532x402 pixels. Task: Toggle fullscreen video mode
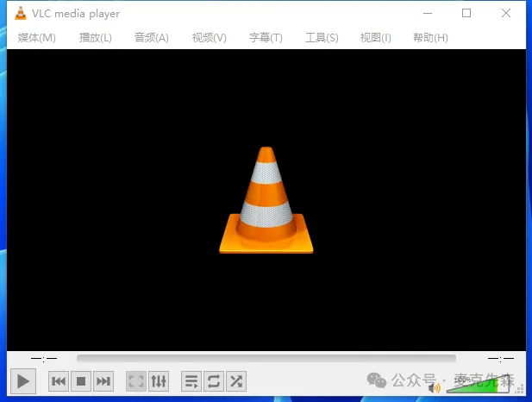(x=136, y=381)
